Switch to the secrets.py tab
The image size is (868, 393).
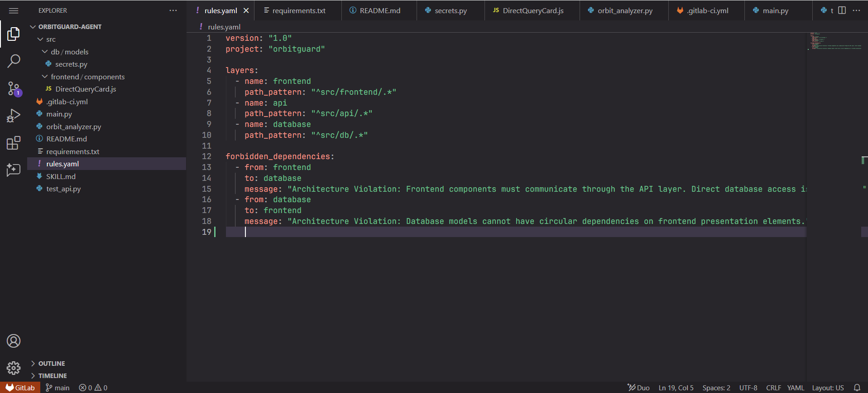(451, 10)
